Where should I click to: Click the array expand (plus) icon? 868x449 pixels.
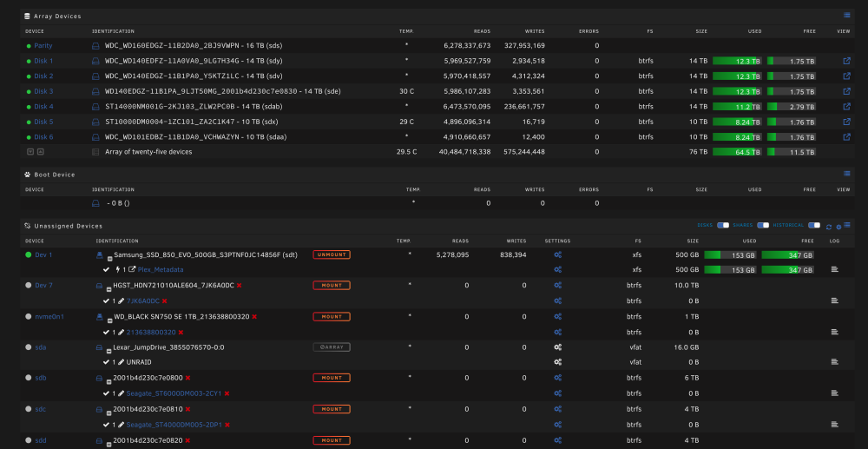[x=41, y=152]
